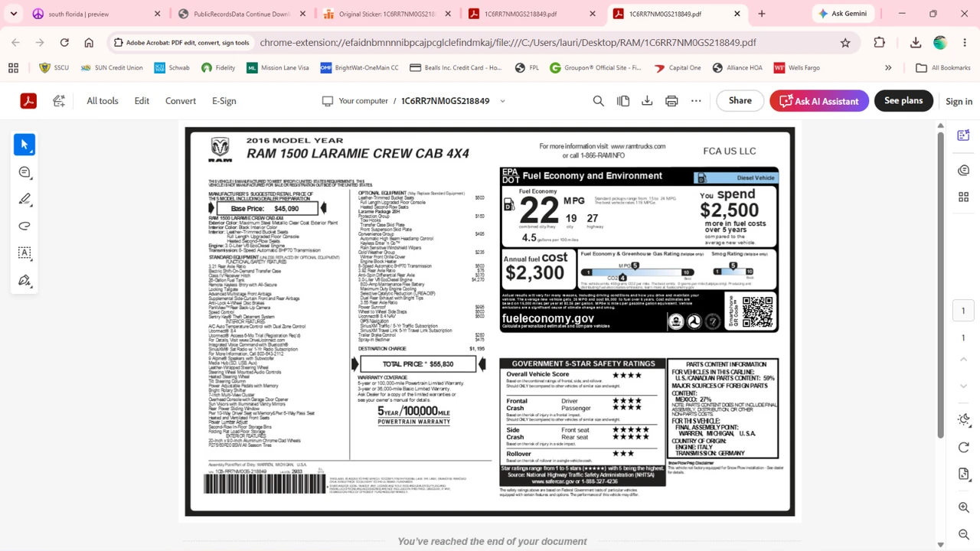Image resolution: width=980 pixels, height=551 pixels.
Task: Print the PDF window sticker
Action: (x=671, y=101)
